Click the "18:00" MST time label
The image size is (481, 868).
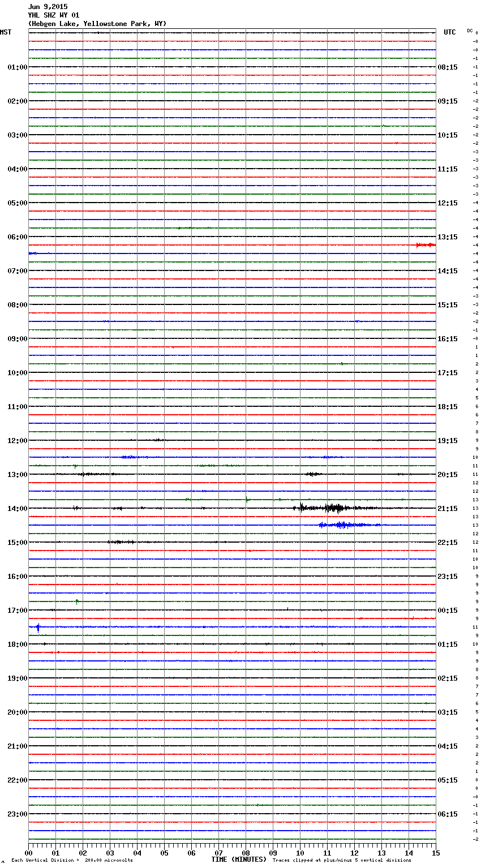click(18, 644)
